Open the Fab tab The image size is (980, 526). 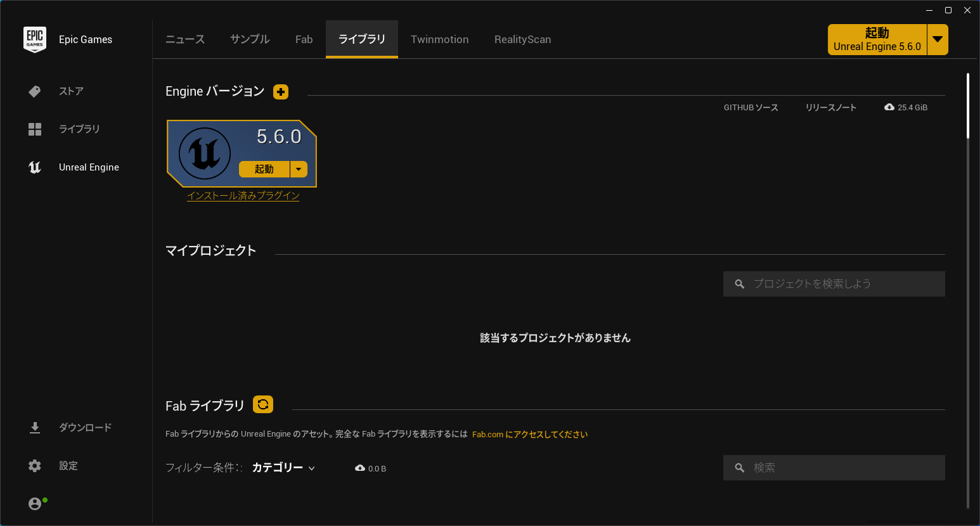(x=304, y=39)
